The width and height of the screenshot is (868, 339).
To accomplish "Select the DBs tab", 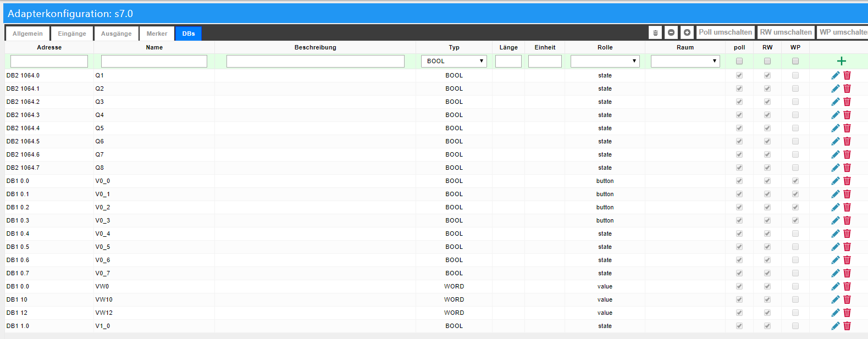I will [189, 34].
